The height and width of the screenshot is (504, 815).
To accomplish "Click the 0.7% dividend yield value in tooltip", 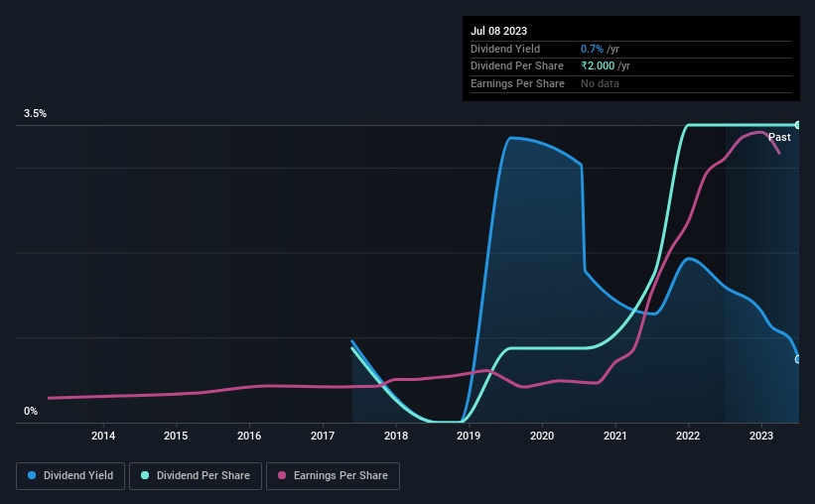I will point(592,49).
